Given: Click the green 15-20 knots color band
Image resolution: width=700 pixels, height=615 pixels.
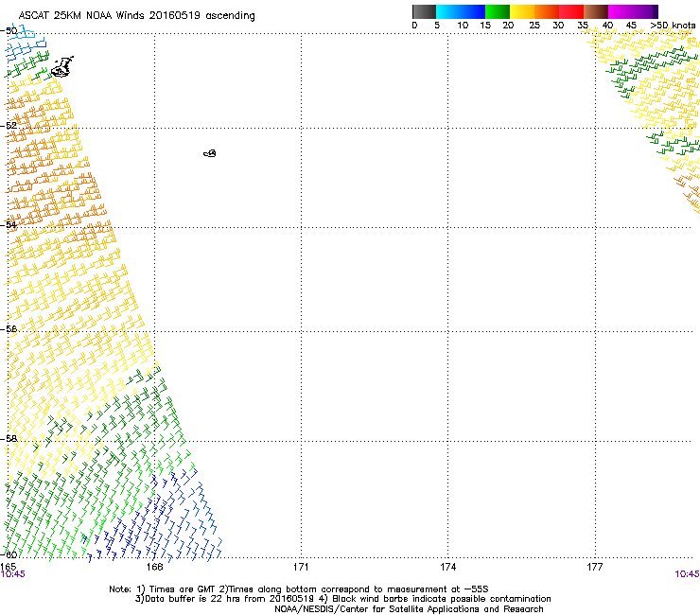Looking at the screenshot, I should coord(498,11).
